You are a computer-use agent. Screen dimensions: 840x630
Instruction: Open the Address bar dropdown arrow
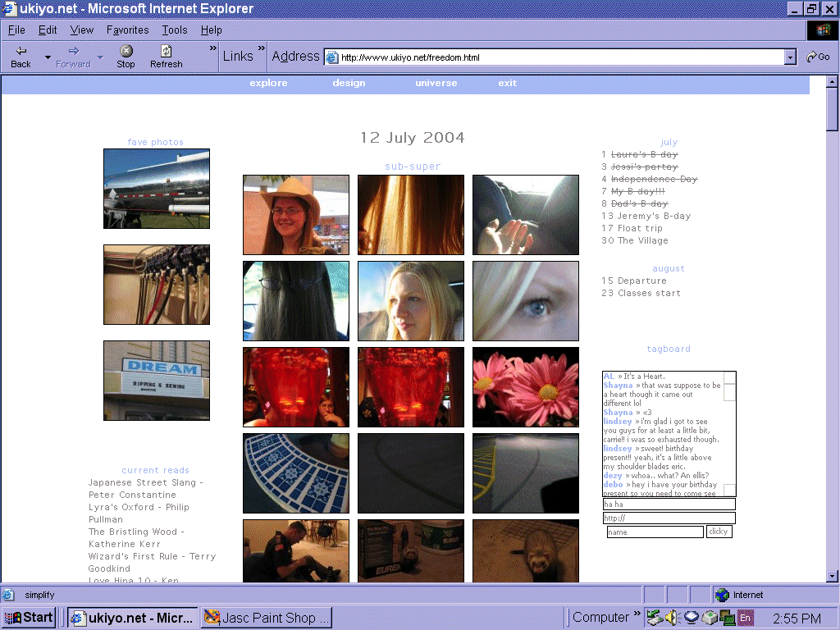coord(790,57)
